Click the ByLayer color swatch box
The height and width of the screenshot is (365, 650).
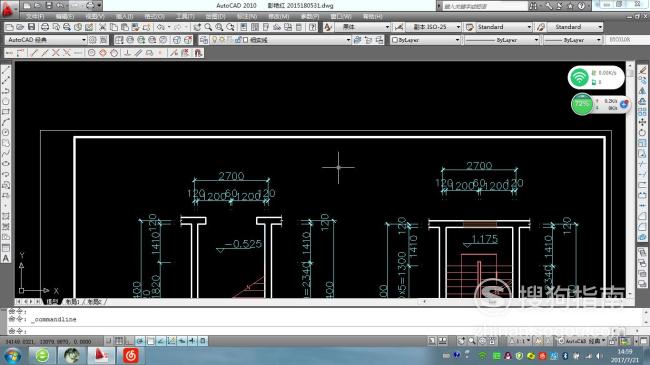click(395, 40)
